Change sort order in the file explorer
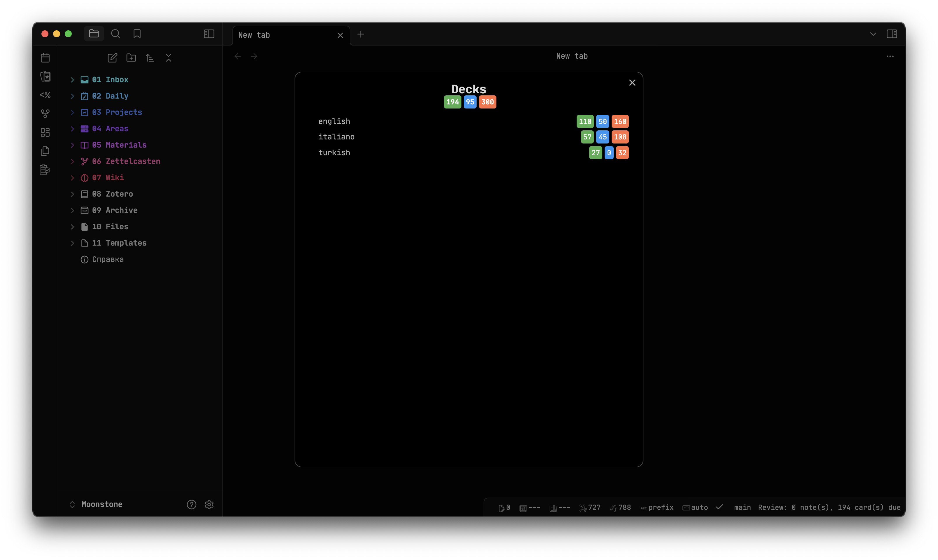 click(150, 58)
